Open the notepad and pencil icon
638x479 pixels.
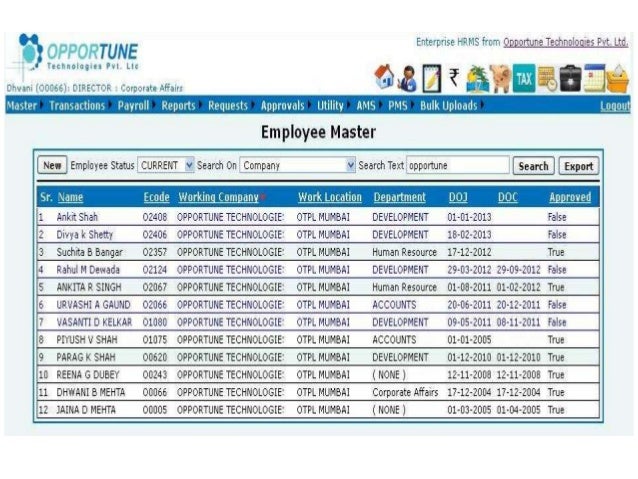coord(431,78)
